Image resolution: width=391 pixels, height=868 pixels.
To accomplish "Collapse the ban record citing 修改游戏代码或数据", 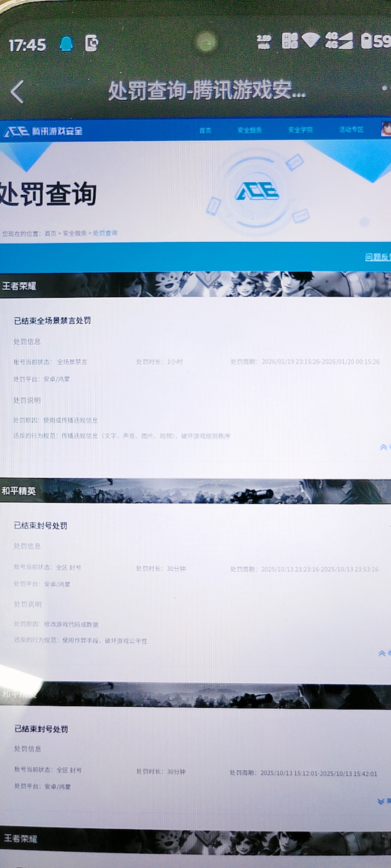I will coord(383,653).
